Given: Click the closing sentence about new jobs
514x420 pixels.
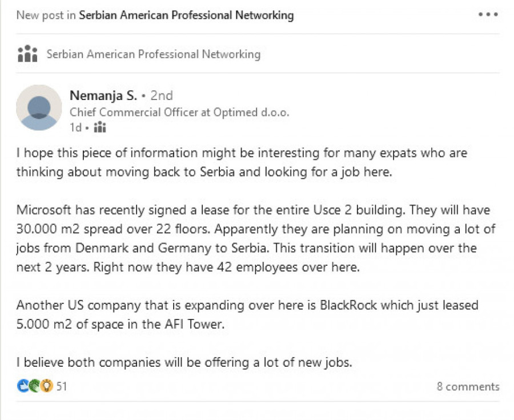Looking at the screenshot, I should [184, 362].
